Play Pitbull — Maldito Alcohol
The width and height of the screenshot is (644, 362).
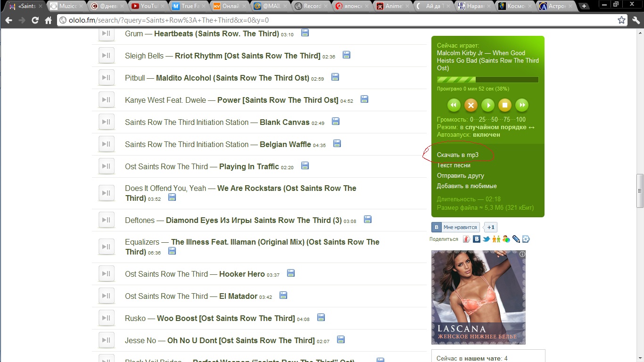click(107, 78)
